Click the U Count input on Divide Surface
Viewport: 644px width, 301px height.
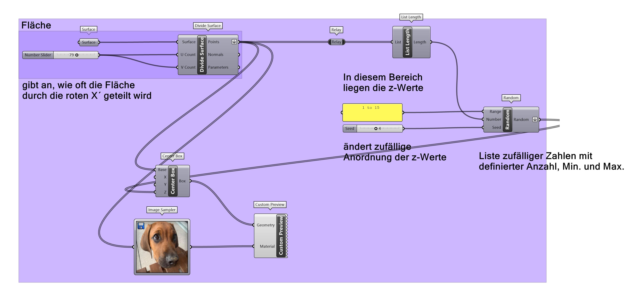pos(188,55)
